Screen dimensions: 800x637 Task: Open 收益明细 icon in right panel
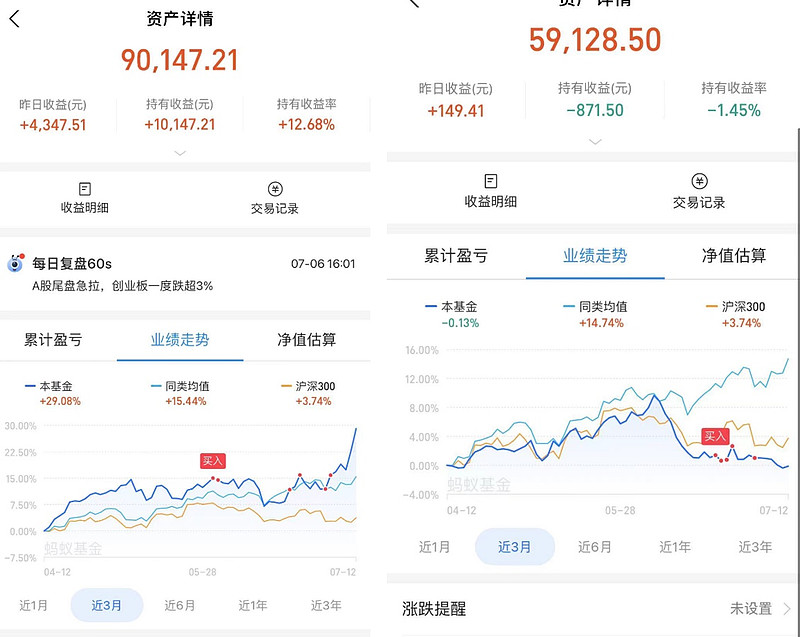491,181
